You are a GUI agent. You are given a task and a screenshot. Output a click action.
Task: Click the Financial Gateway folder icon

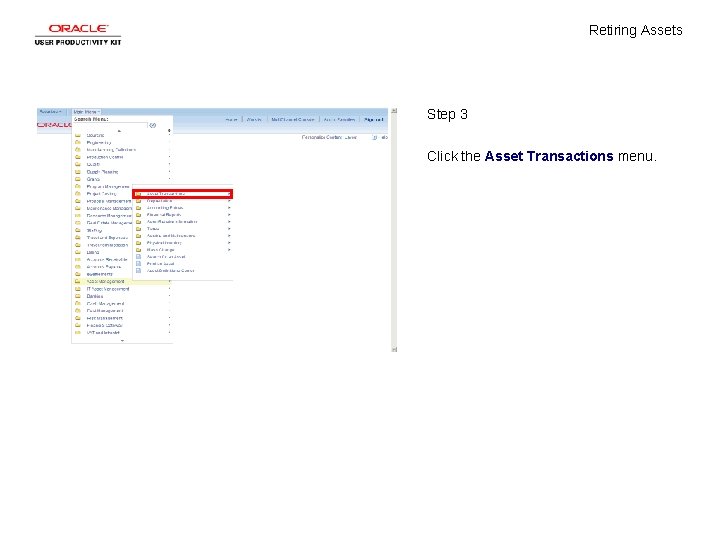point(78,325)
